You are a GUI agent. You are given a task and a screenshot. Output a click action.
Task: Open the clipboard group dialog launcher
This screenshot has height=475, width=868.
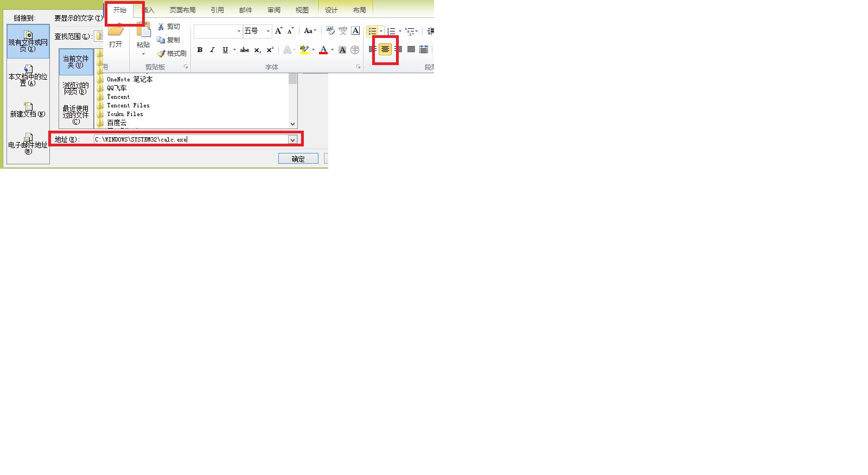(186, 67)
